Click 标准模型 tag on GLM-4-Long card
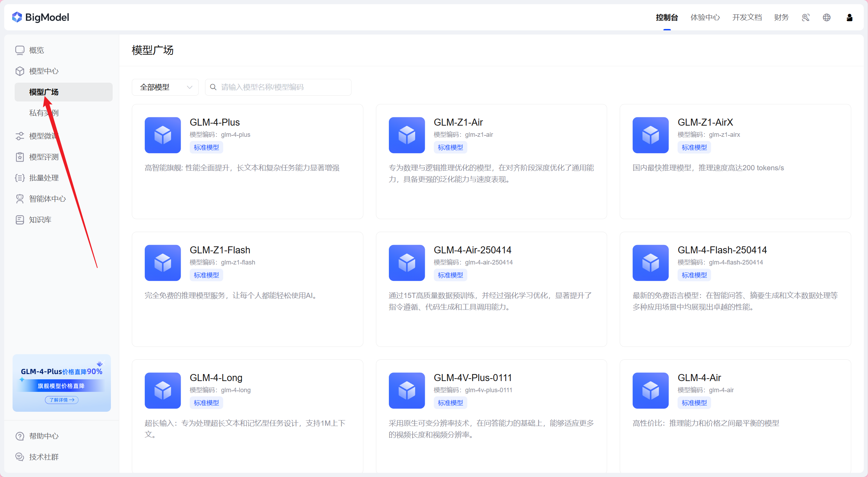868x477 pixels. pyautogui.click(x=206, y=403)
